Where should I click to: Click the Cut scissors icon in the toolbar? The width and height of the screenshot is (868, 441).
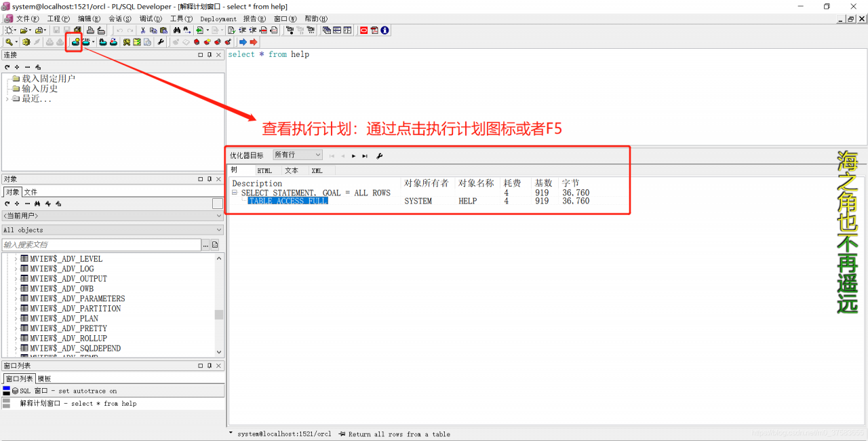tap(143, 30)
